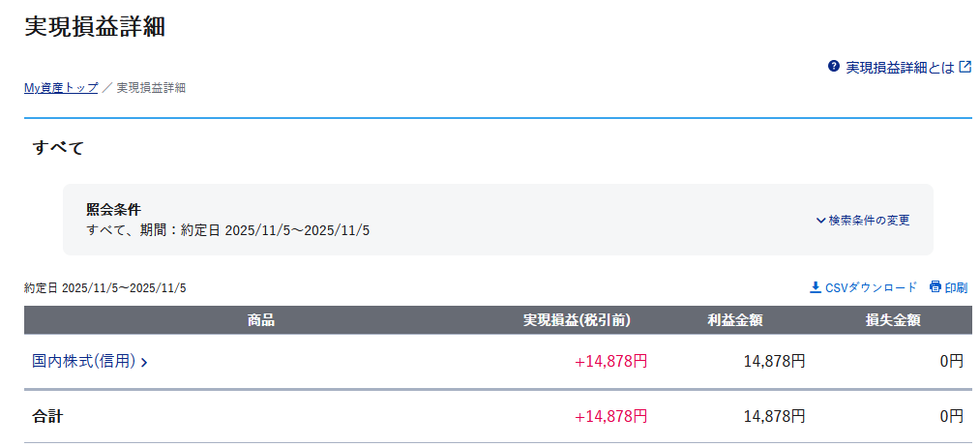Screen dimensions: 980x447
Task: Click the 損失金額 column header
Action: (x=892, y=320)
